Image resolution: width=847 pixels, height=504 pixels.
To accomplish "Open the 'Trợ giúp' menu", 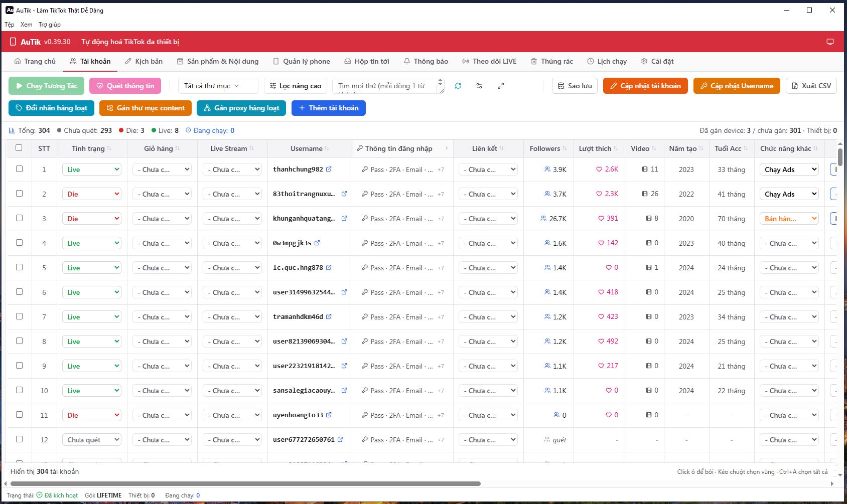I will pyautogui.click(x=50, y=24).
